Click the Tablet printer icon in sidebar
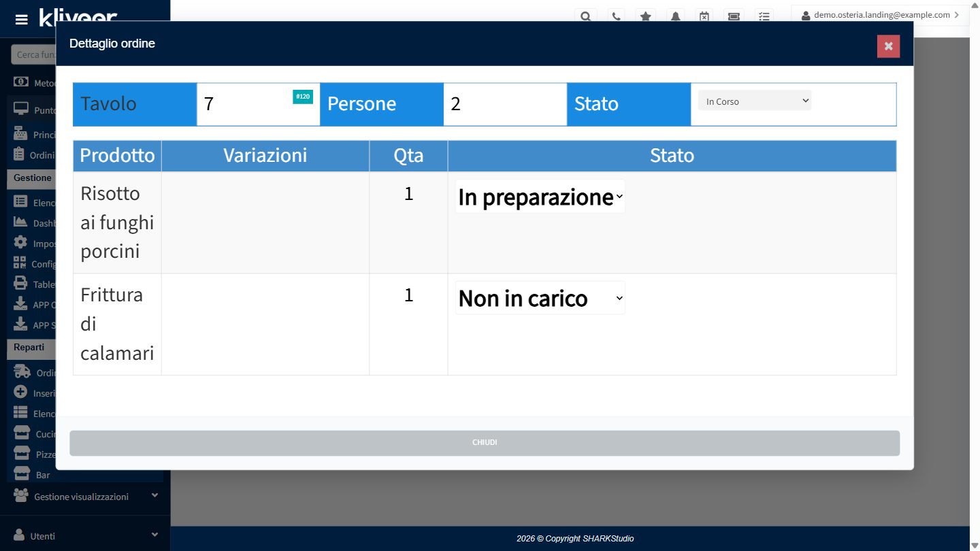The height and width of the screenshot is (551, 980). (x=20, y=284)
